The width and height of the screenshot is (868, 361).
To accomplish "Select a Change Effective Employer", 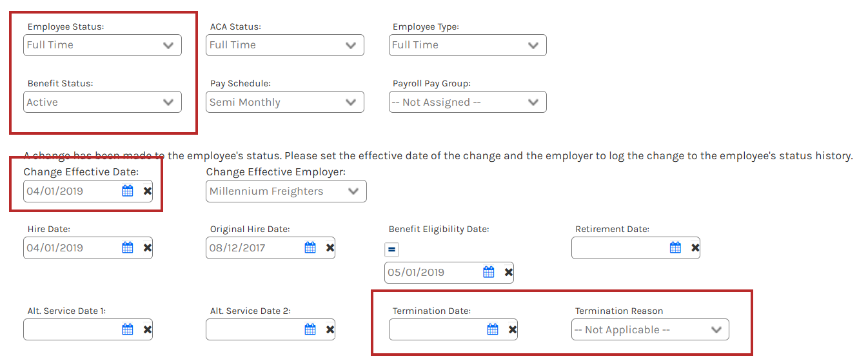I will (286, 191).
